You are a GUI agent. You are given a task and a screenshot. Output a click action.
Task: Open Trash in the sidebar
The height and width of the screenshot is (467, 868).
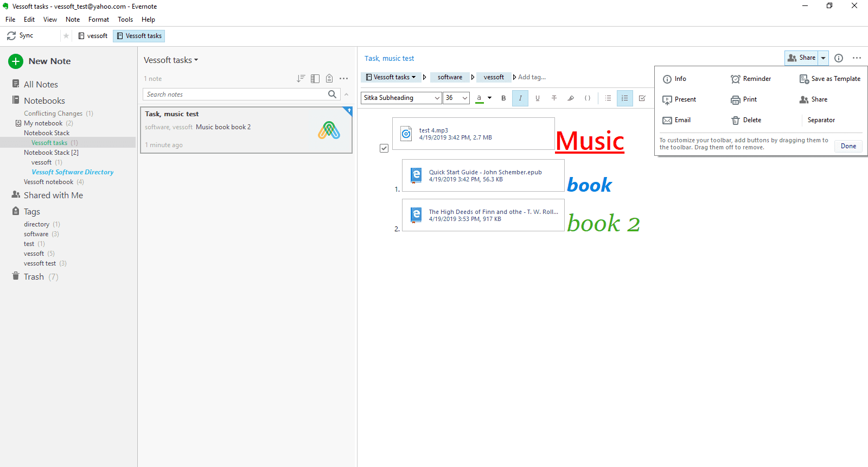[34, 277]
